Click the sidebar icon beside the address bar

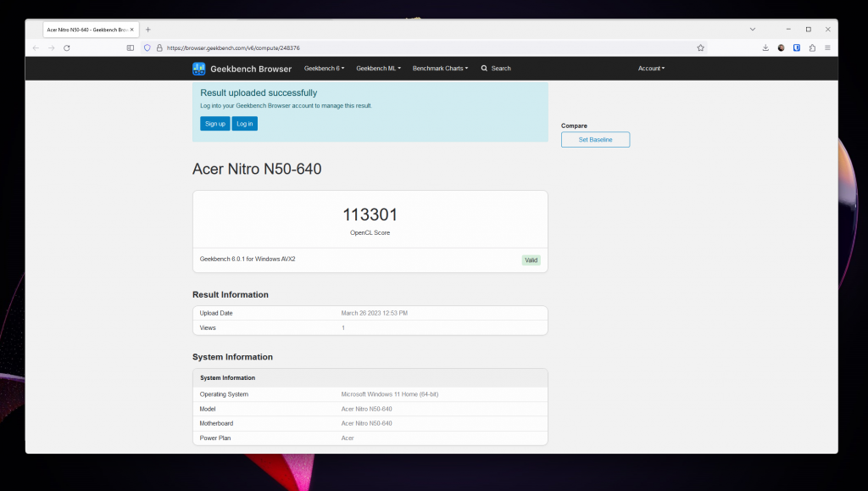[x=130, y=48]
